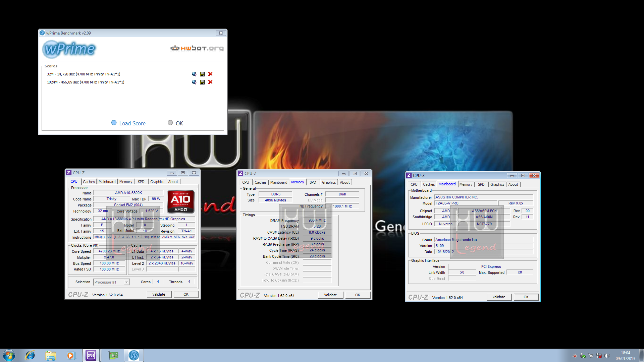The width and height of the screenshot is (644, 362).
Task: Open Windows Explorer folder on taskbar
Action: point(50,355)
